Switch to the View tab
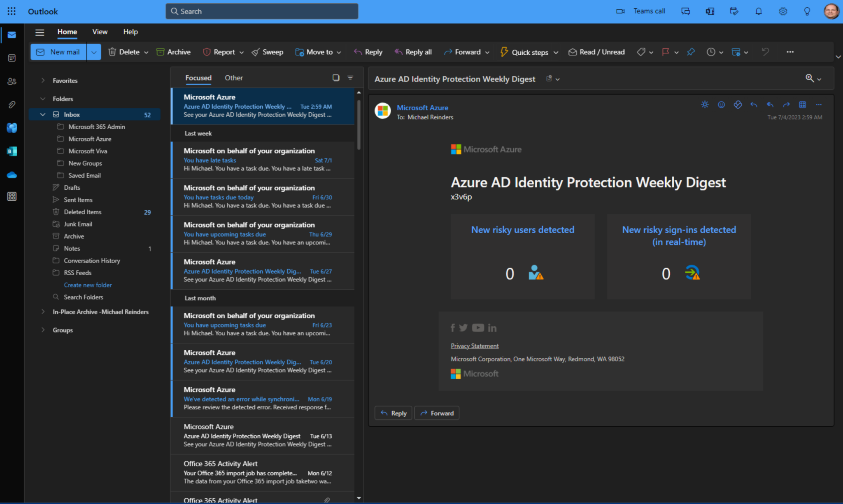 click(x=100, y=32)
